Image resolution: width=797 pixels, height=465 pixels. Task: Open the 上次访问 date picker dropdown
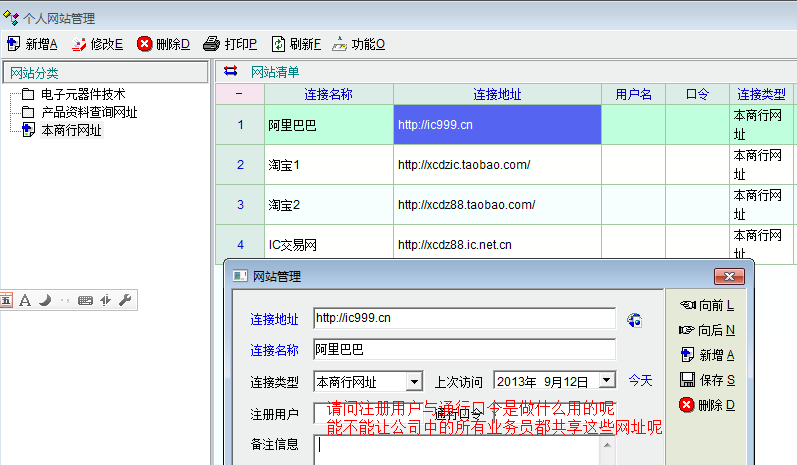pos(607,381)
